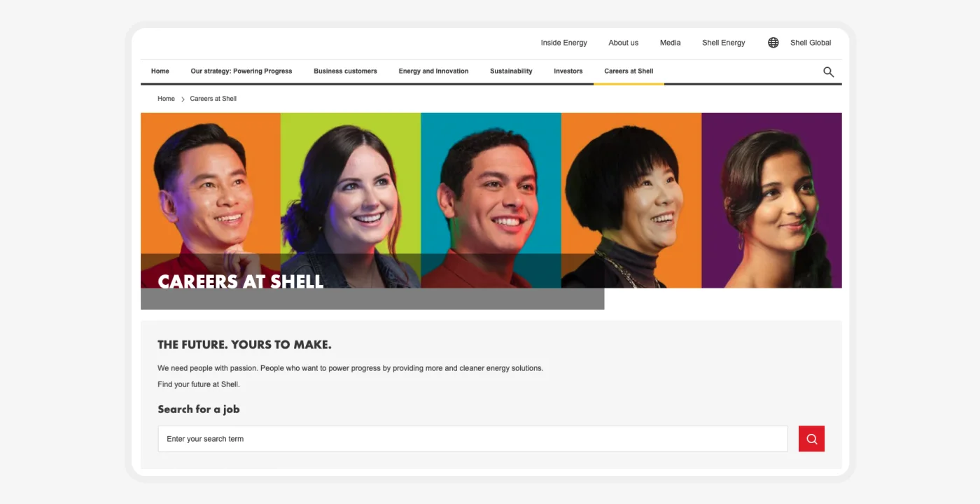The image size is (980, 504).
Task: Click the Home breadcrumb link
Action: (166, 99)
